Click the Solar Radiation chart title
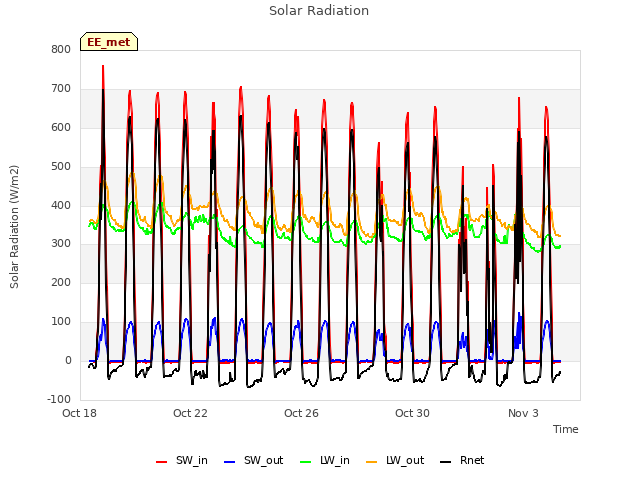 (x=319, y=11)
